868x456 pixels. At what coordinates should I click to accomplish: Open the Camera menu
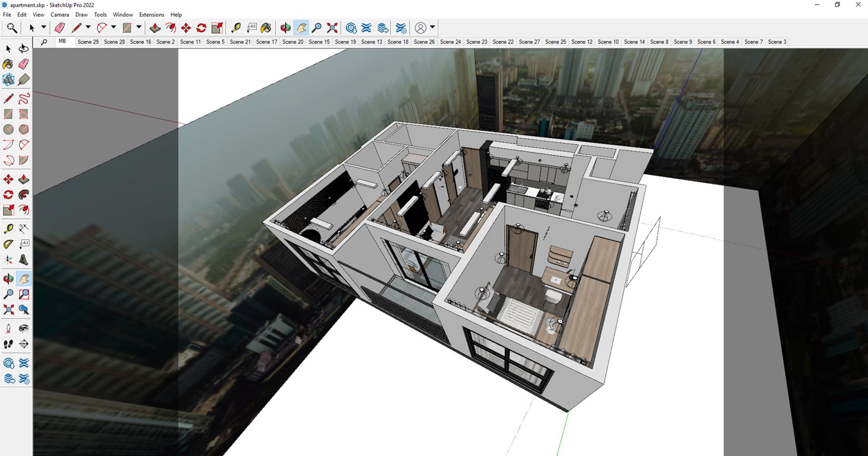[x=60, y=14]
